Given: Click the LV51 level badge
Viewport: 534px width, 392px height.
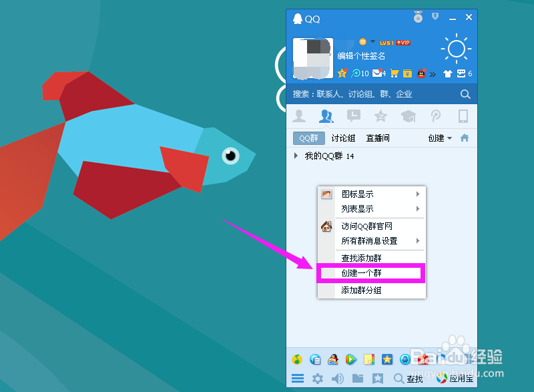Looking at the screenshot, I should [x=386, y=43].
